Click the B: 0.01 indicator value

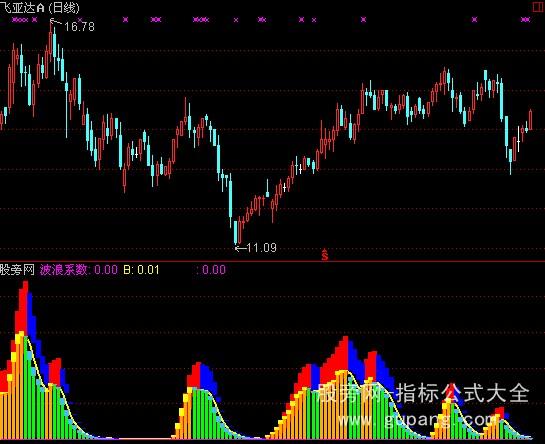point(141,269)
